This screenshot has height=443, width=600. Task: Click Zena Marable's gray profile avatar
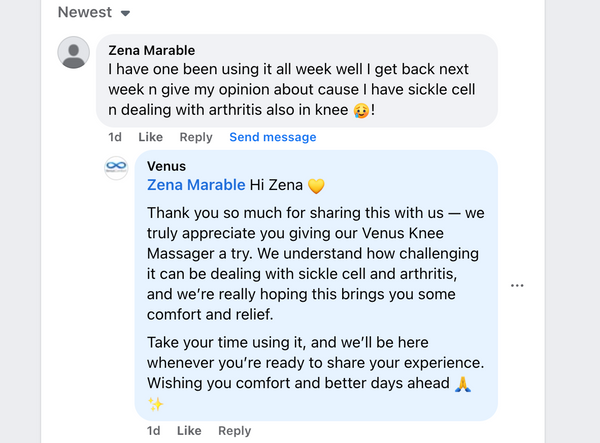pos(75,52)
